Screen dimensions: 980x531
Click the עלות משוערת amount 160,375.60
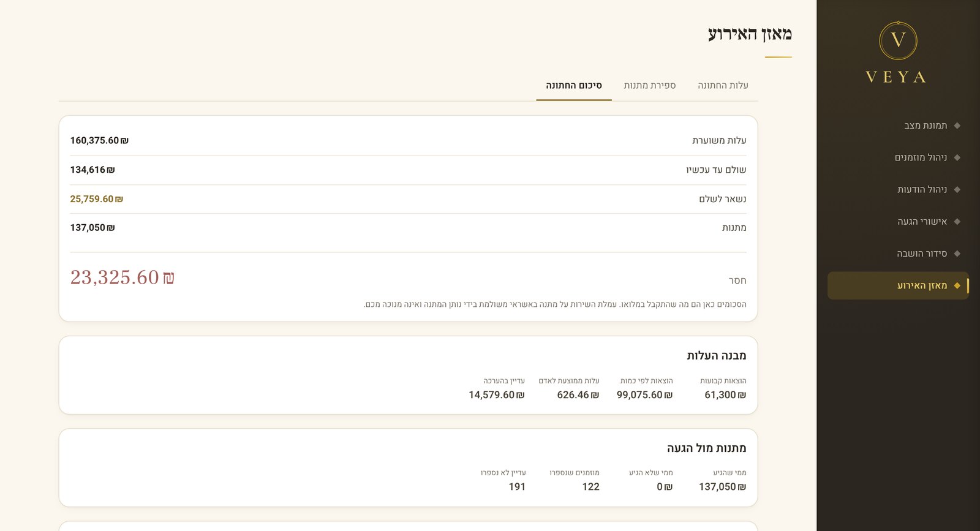99,140
